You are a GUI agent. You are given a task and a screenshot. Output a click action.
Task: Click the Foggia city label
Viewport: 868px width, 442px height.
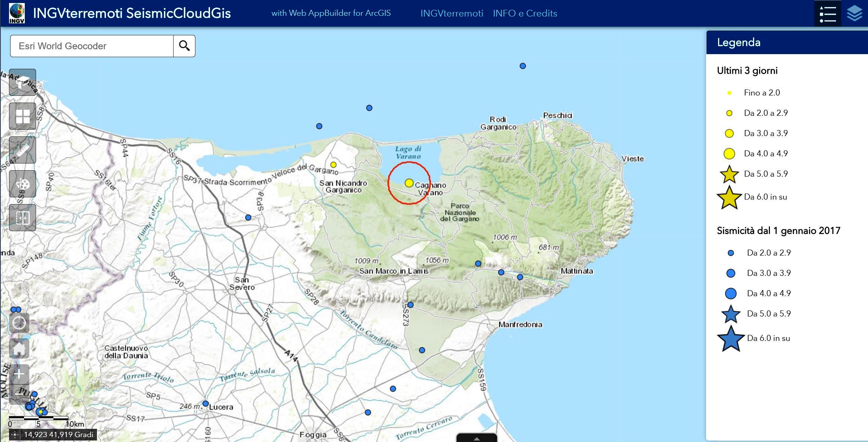[x=313, y=435]
